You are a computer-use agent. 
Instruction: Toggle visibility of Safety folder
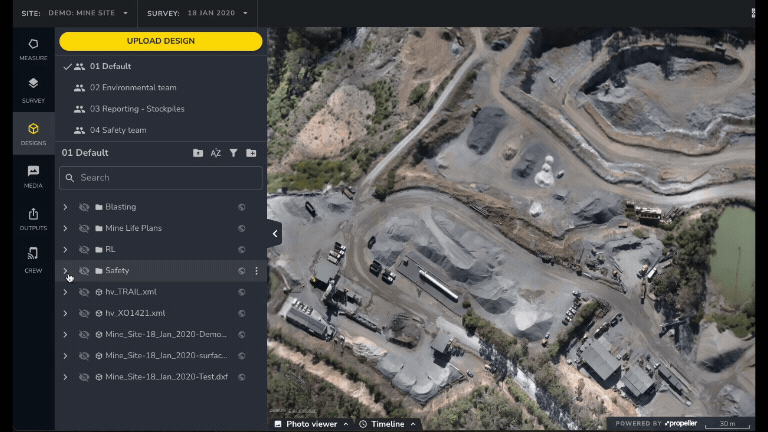point(84,271)
